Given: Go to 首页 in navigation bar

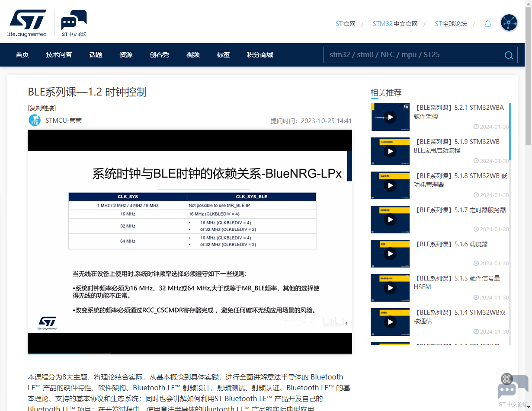Looking at the screenshot, I should [x=22, y=55].
